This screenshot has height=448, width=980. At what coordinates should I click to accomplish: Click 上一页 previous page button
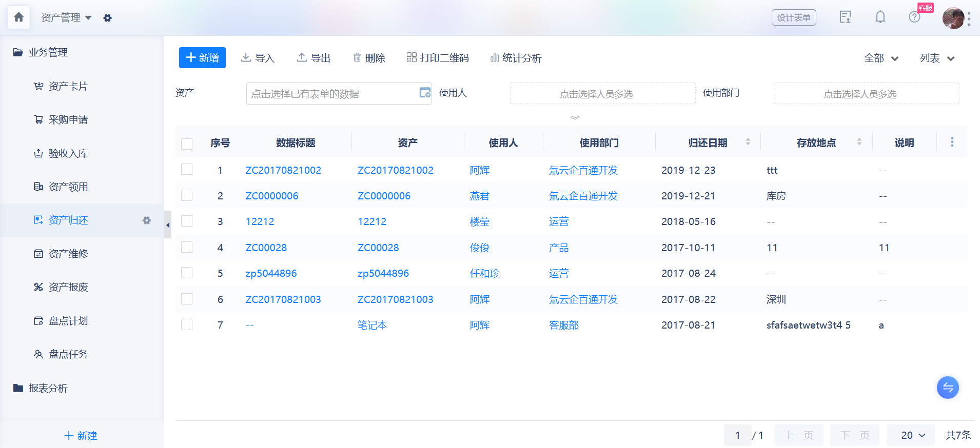[x=799, y=435]
